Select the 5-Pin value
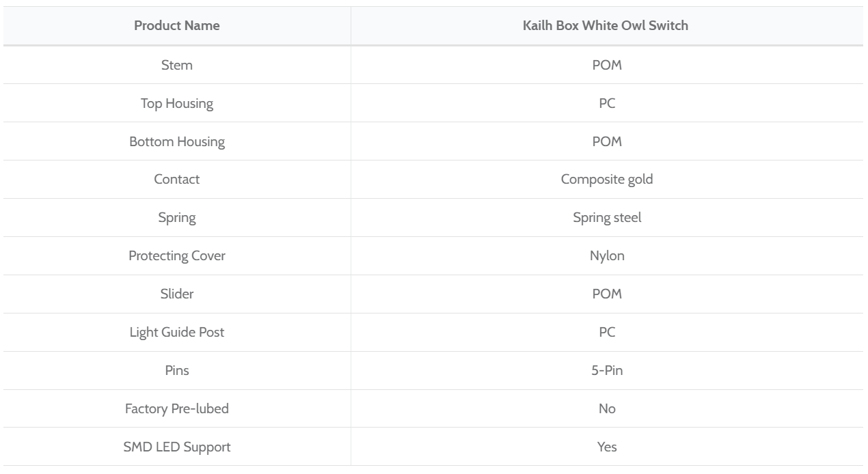 [x=606, y=371]
